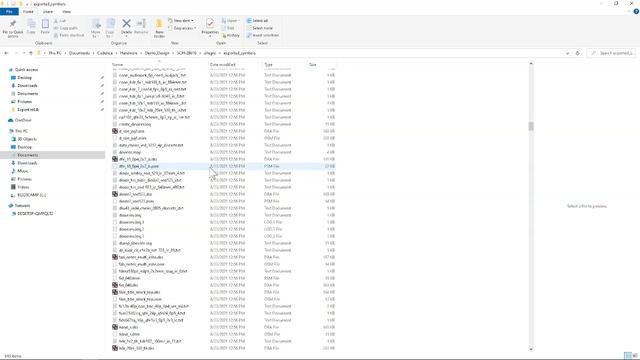The height and width of the screenshot is (360, 640).
Task: Click Copy path in Clipboard group
Action: coord(66,28)
